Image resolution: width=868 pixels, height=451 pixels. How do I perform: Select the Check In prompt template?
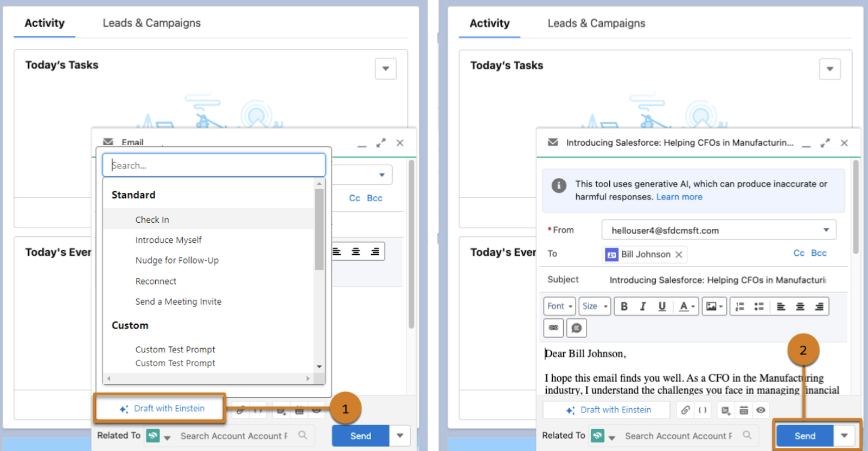click(x=208, y=220)
